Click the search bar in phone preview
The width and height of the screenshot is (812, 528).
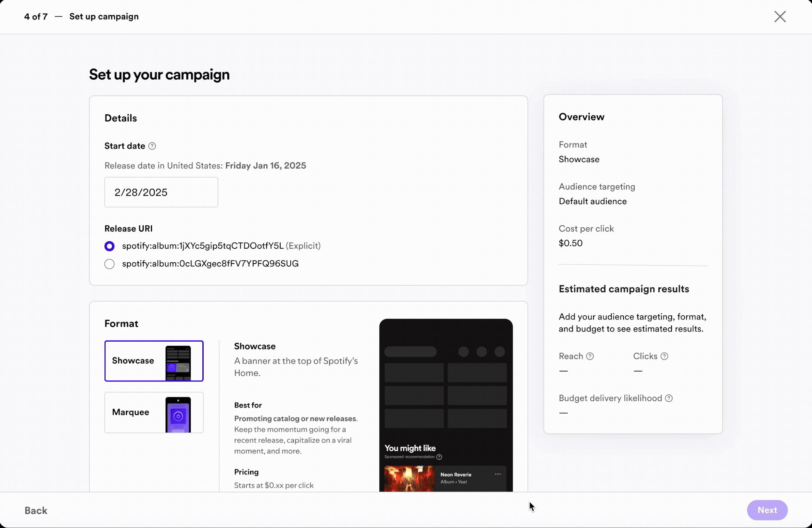[410, 351]
